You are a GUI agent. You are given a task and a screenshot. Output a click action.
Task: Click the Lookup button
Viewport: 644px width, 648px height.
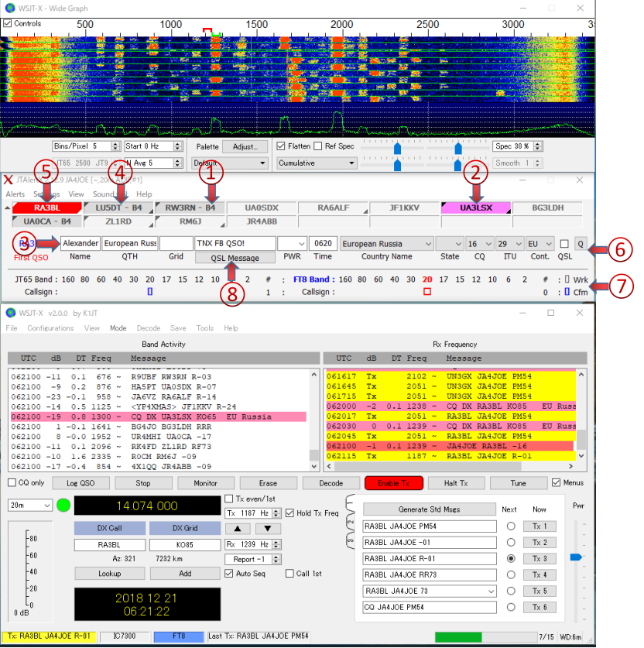[109, 574]
